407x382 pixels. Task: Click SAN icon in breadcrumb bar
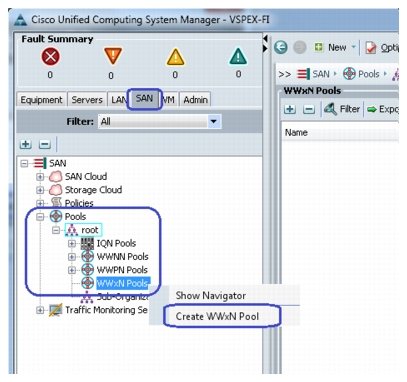coord(303,74)
